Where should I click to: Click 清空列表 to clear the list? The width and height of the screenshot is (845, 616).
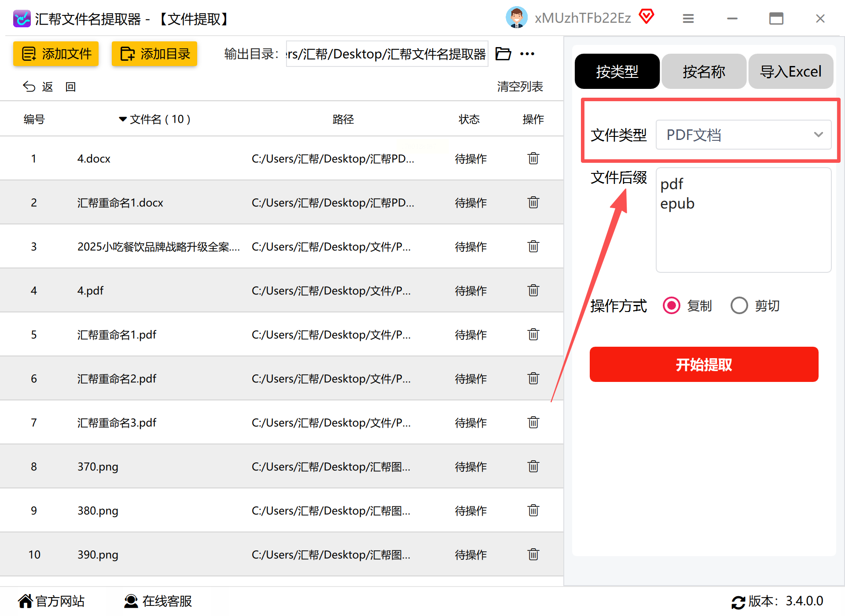[520, 87]
